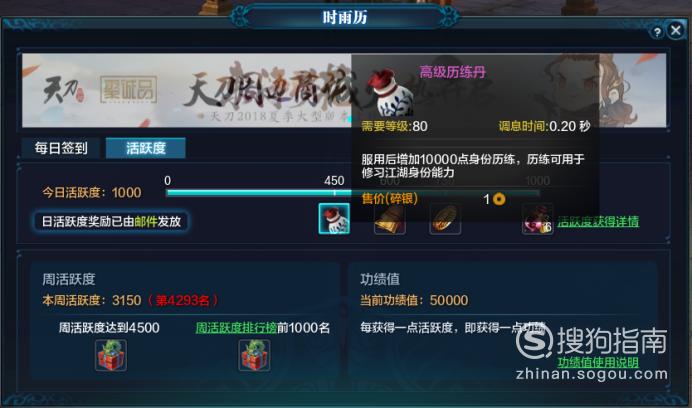Click the 天刀周边商城 banner
This screenshot has width=692, height=408.
point(186,91)
